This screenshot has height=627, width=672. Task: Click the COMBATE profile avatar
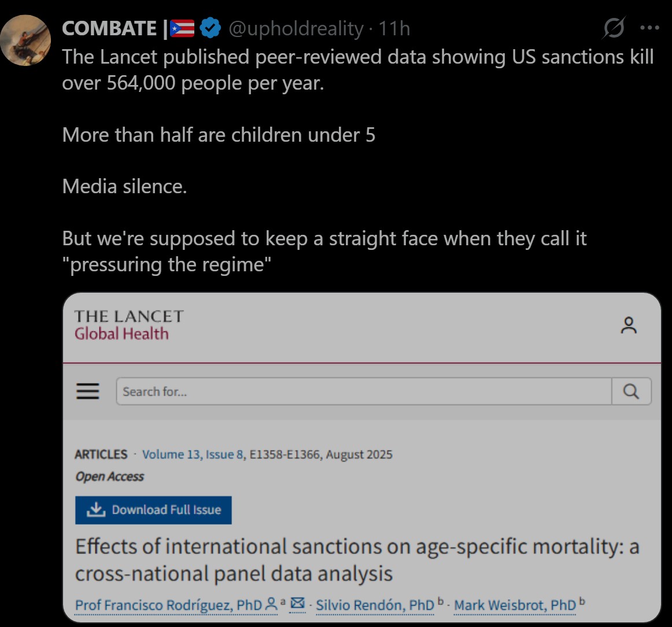tap(26, 40)
